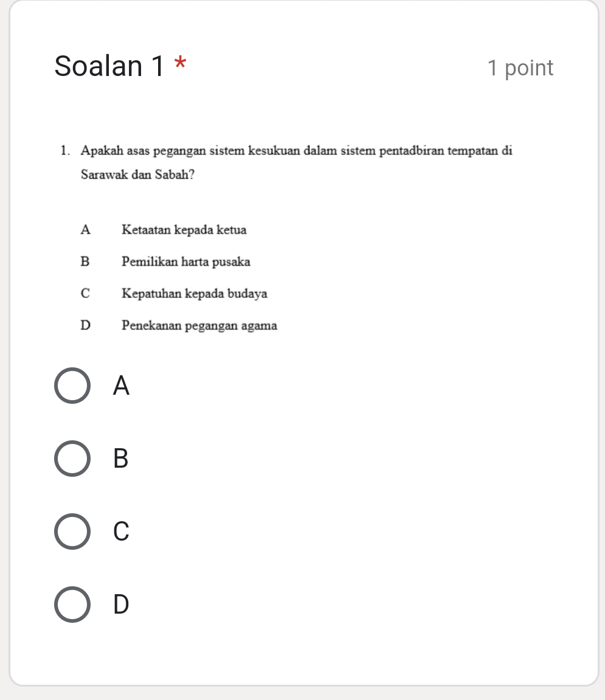This screenshot has width=605, height=700.
Task: Click the "Pemilikan harta pusaka" option text
Action: [x=186, y=262]
